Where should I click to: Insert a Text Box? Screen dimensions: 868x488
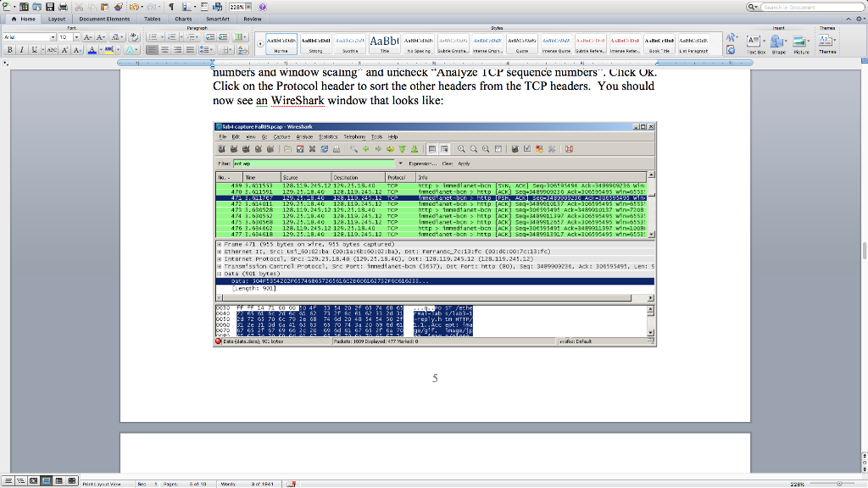(x=755, y=44)
